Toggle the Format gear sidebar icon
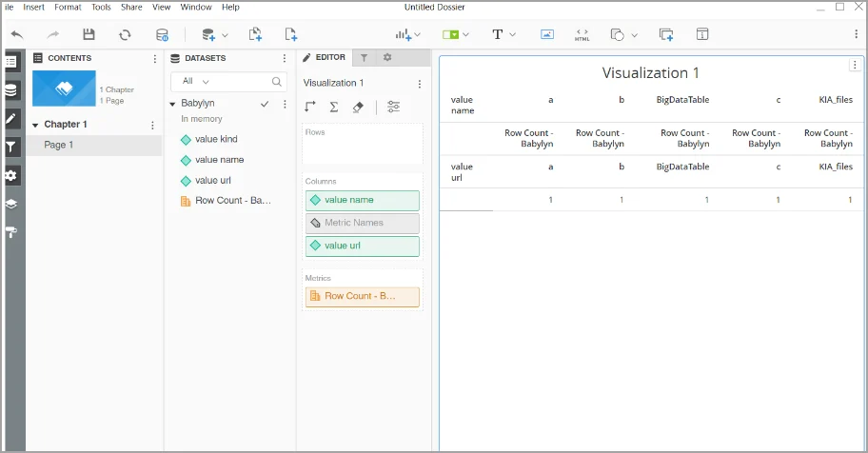Viewport: 868px width, 453px height. tap(11, 175)
